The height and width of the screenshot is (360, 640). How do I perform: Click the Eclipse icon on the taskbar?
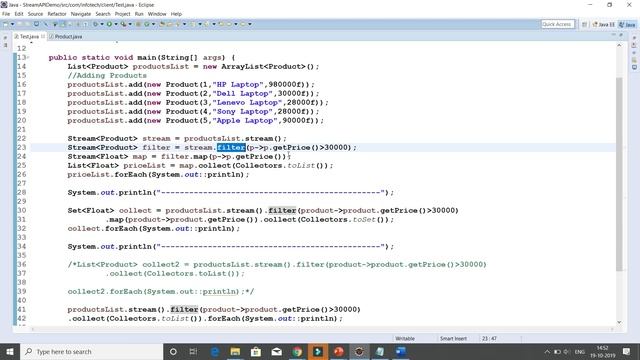[359, 351]
